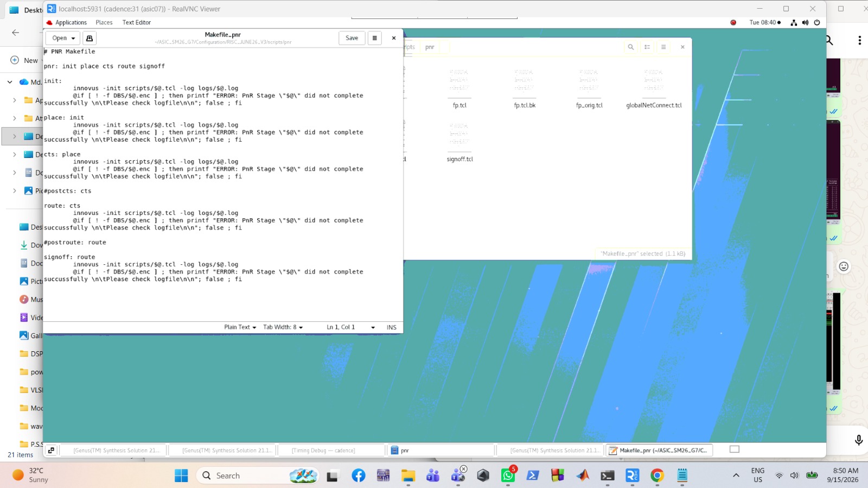
Task: Create a new document in Text Editor
Action: tap(90, 38)
